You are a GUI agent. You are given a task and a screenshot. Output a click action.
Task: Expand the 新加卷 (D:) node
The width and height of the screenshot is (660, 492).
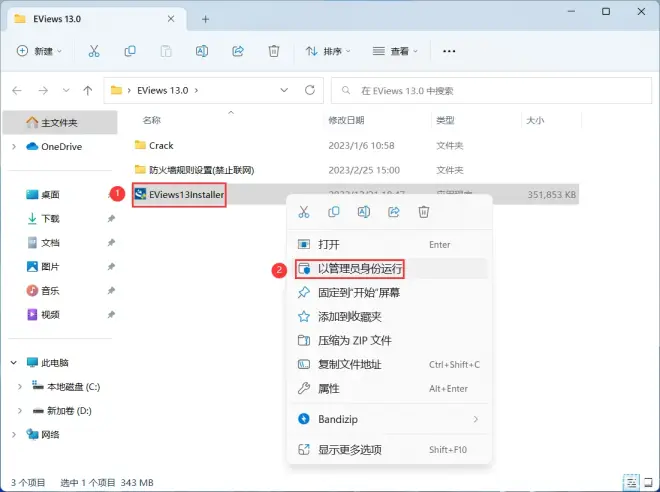(x=20, y=411)
